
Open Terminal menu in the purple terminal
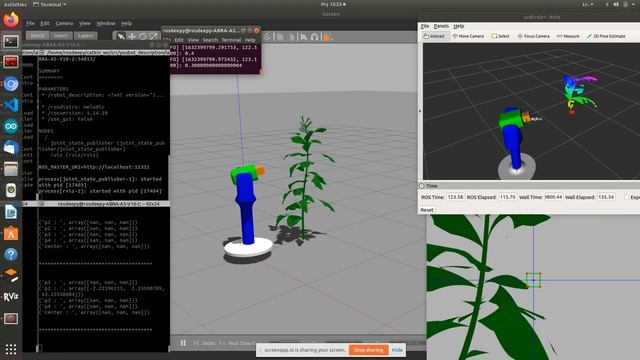tap(231, 40)
